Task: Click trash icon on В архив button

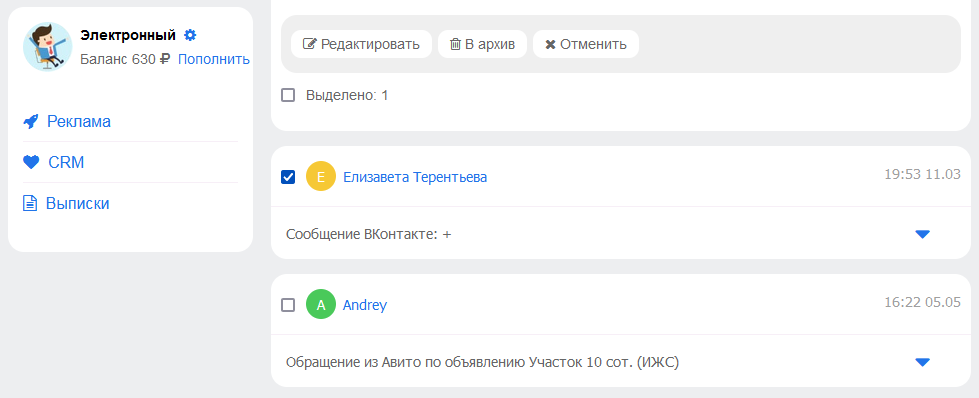Action: (456, 44)
